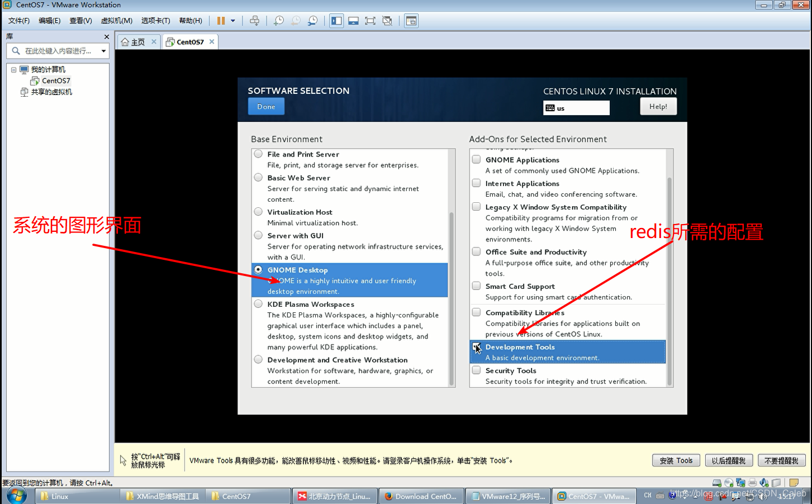The image size is (812, 504).
Task: Check Legacy X Window System Compatibility
Action: [x=476, y=207]
